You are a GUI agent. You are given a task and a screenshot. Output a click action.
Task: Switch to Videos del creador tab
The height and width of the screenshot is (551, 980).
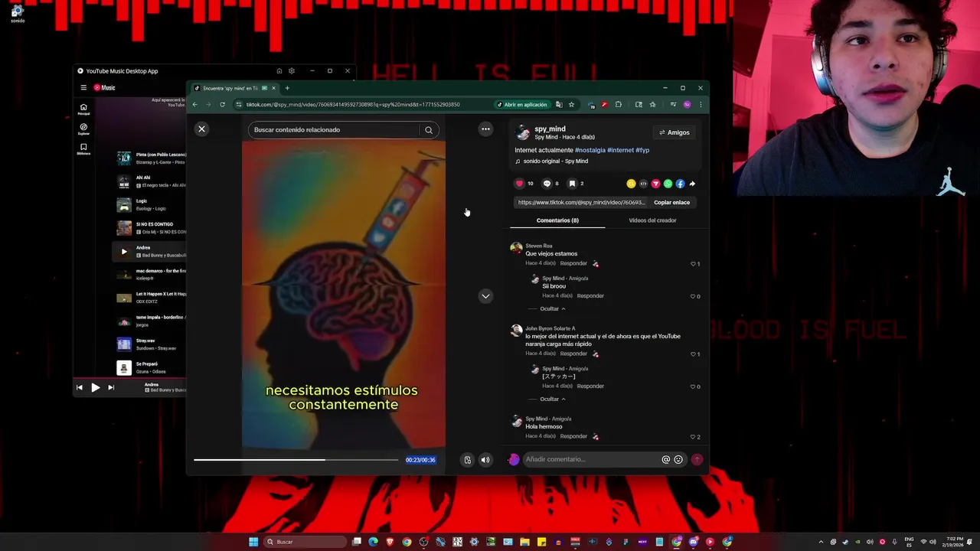(652, 220)
